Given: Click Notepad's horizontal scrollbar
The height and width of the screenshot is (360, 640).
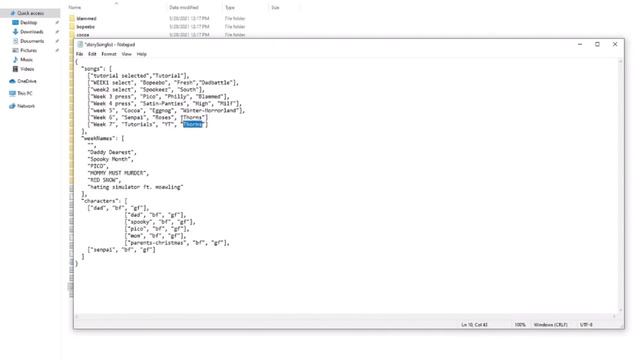Looking at the screenshot, I should click(x=345, y=316).
